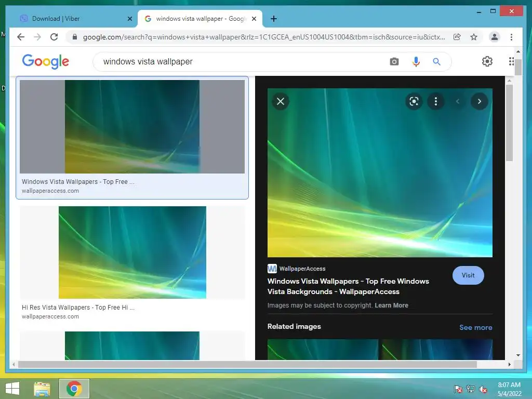532x399 pixels.
Task: Open the Google apps grid
Action: pos(511,61)
